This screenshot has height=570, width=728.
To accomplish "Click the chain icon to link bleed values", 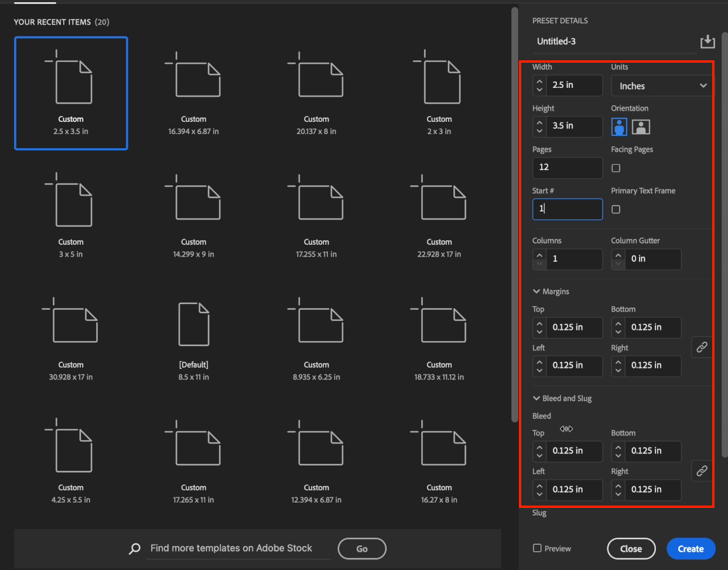I will point(701,470).
